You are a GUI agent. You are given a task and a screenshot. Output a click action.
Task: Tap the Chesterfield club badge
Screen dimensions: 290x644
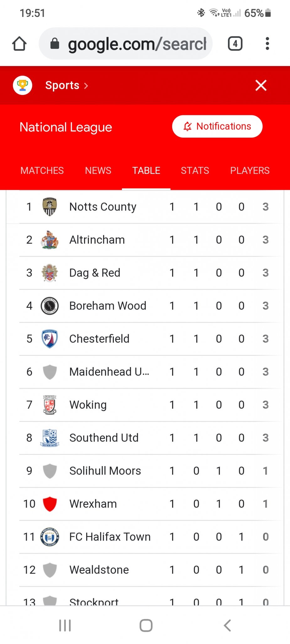(x=50, y=339)
